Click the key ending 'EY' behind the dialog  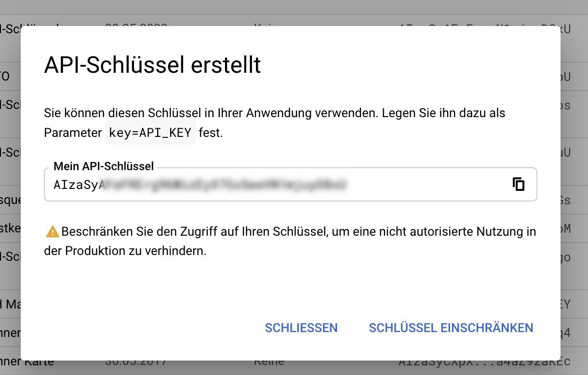pyautogui.click(x=565, y=304)
